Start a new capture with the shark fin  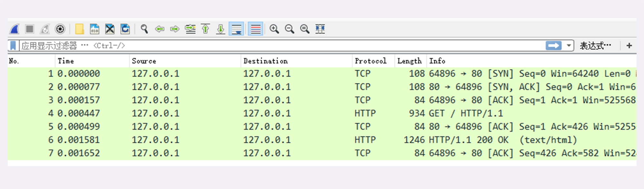tap(14, 29)
